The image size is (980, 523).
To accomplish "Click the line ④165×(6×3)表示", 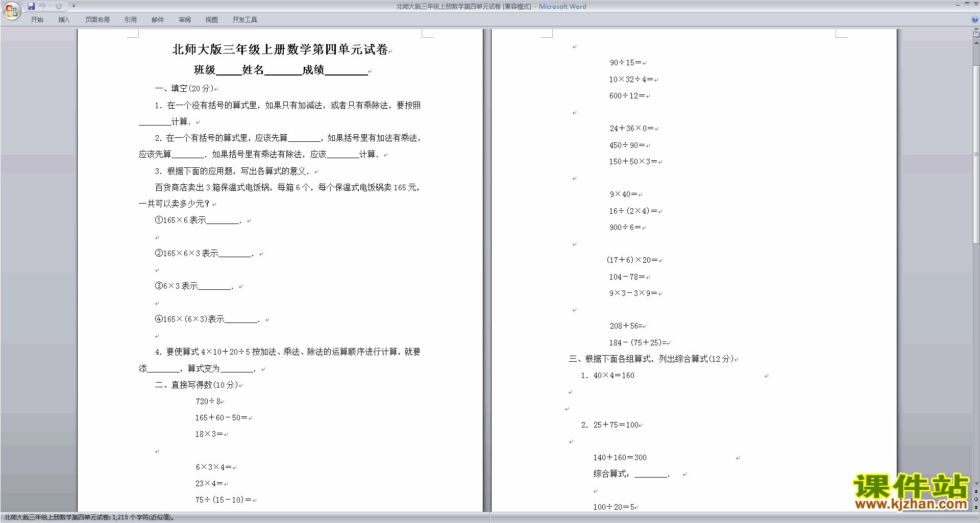I will [208, 319].
